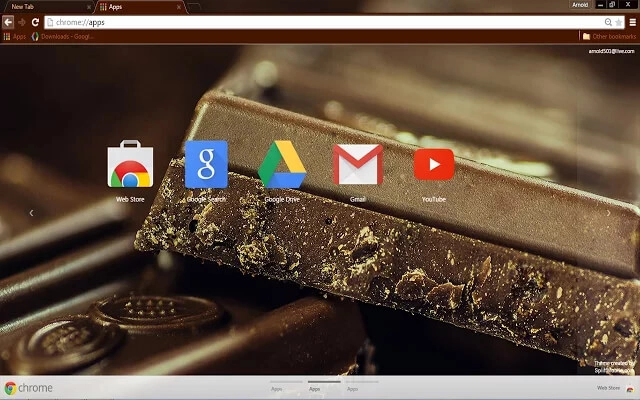Click the signed-in email address

[611, 51]
